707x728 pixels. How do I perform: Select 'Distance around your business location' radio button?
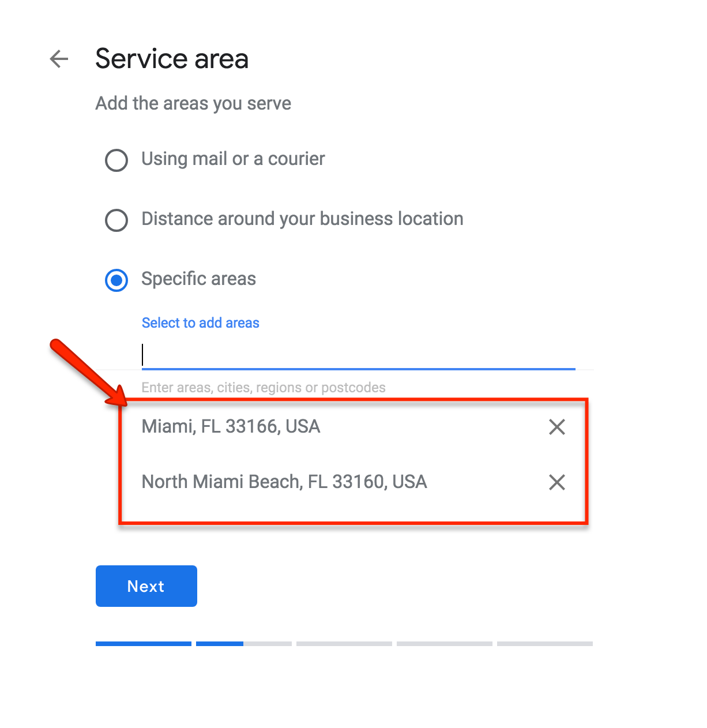[x=116, y=220]
